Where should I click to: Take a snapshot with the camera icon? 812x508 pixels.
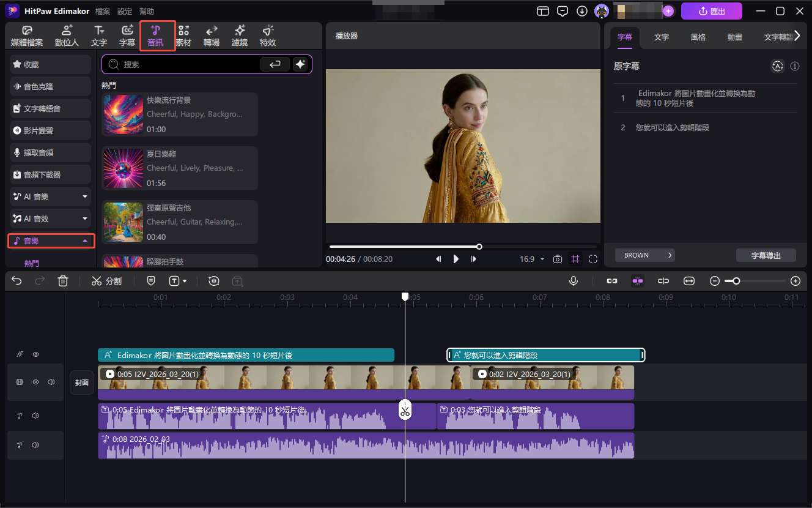point(557,259)
